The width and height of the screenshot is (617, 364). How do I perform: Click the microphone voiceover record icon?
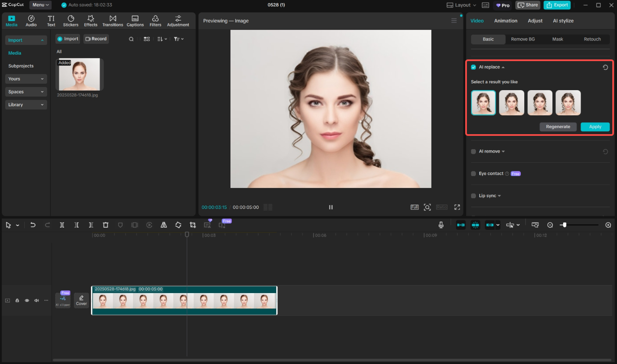click(x=441, y=225)
